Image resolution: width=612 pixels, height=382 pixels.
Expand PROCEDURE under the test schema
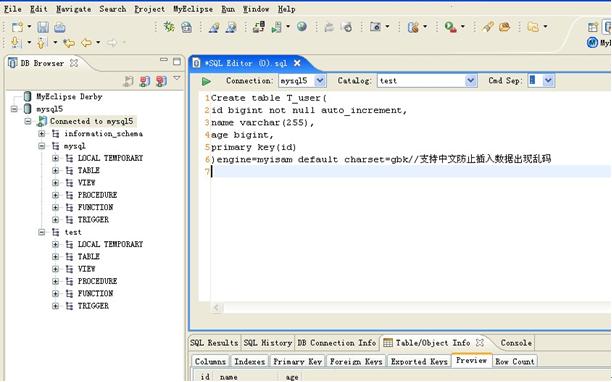pyautogui.click(x=55, y=281)
